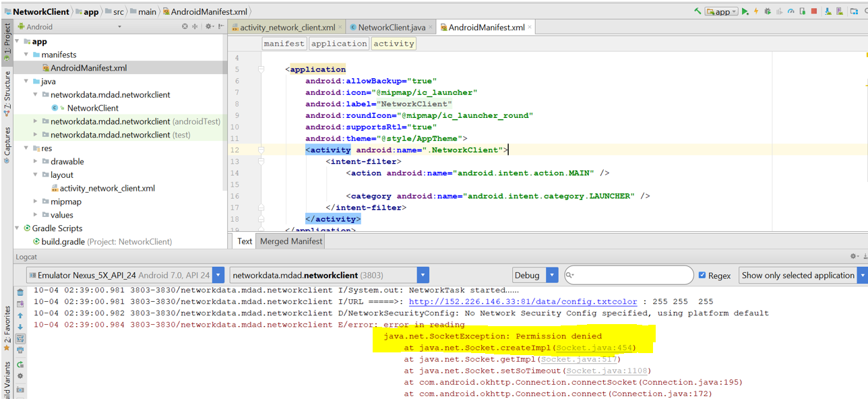Stop the app with the red square
The width and height of the screenshot is (868, 409).
pos(814,11)
